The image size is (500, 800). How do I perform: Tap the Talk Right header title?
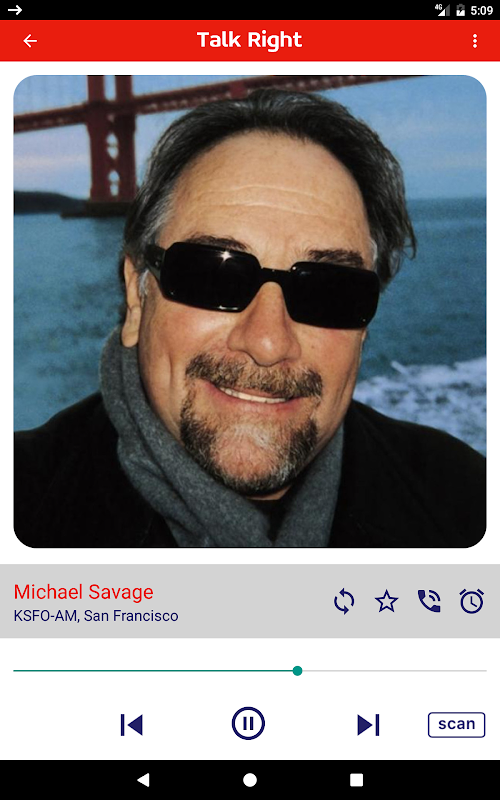(249, 40)
